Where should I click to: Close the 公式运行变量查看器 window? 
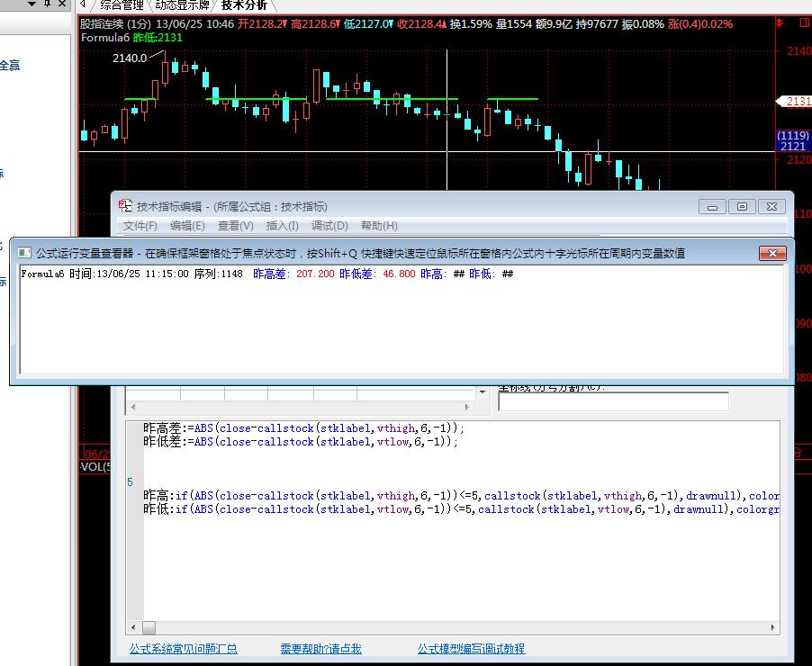(x=772, y=254)
